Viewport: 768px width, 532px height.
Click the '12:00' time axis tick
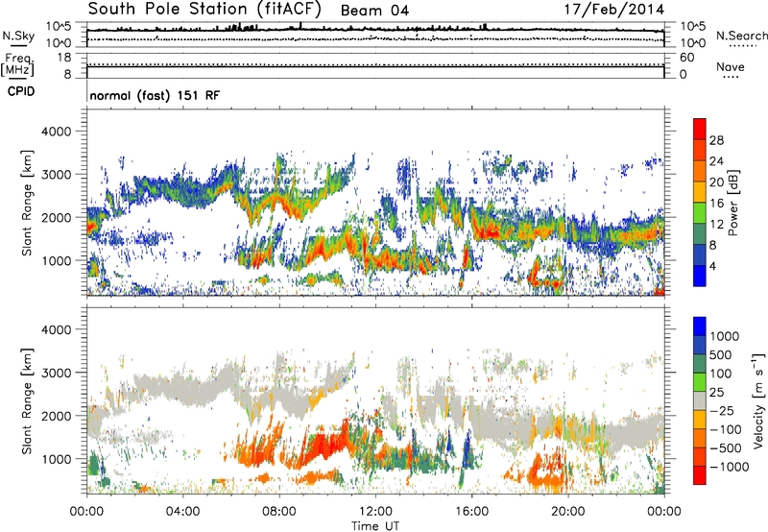point(375,512)
